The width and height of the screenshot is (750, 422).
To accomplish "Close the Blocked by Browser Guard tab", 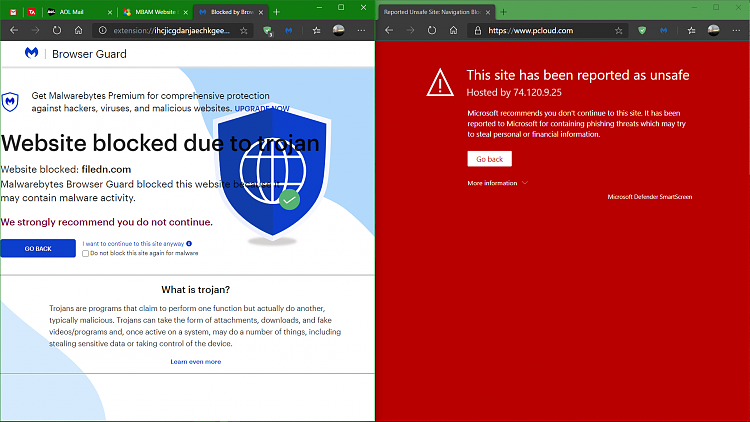I will point(261,12).
